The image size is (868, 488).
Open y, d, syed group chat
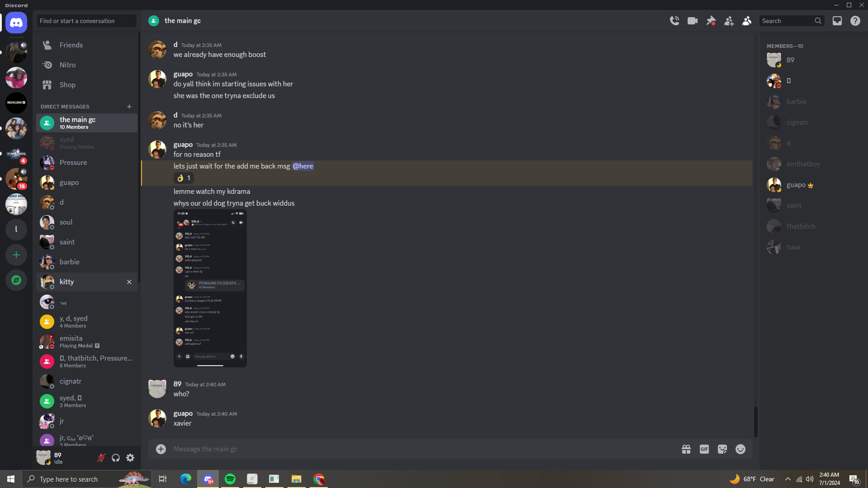click(x=87, y=322)
